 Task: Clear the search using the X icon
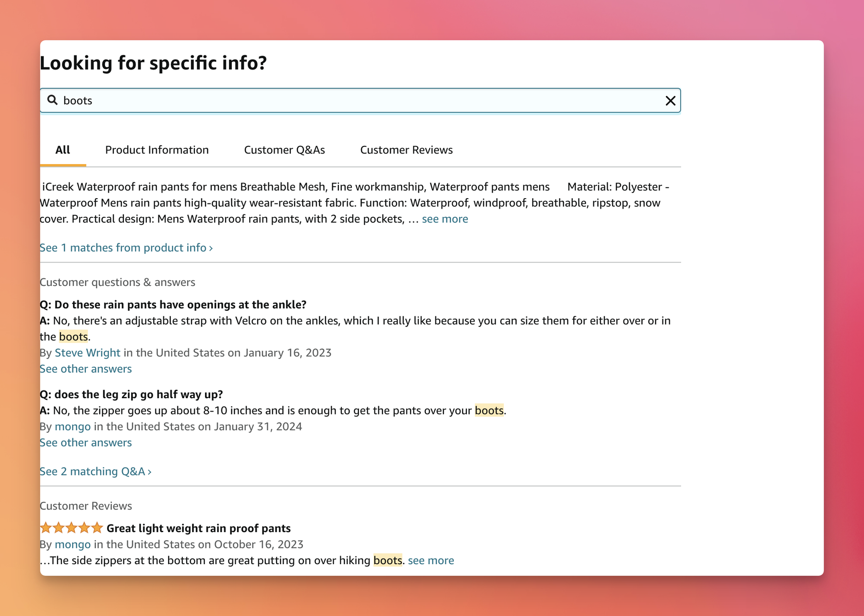click(x=669, y=100)
